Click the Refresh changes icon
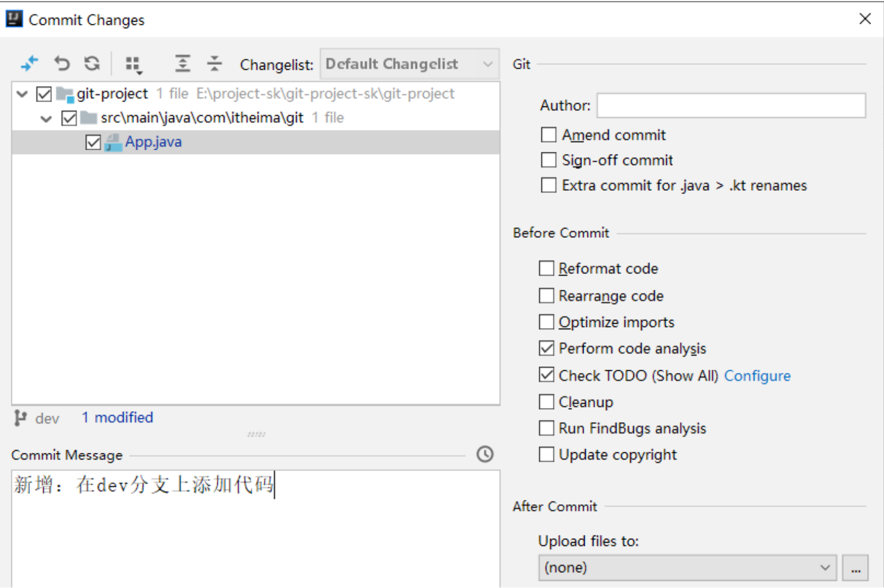The image size is (884, 588). [92, 64]
